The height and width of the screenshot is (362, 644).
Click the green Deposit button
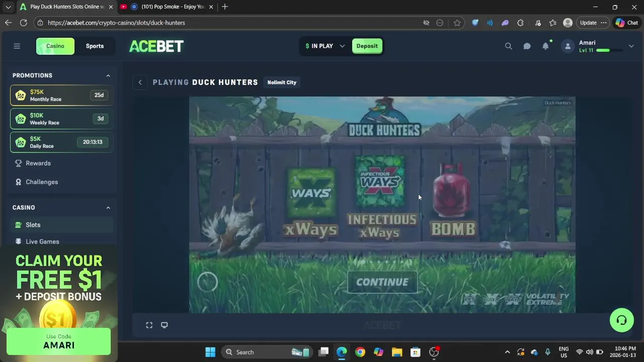click(367, 46)
